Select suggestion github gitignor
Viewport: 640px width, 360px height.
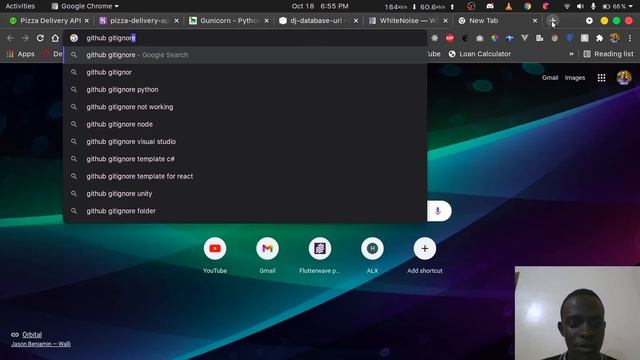245,72
